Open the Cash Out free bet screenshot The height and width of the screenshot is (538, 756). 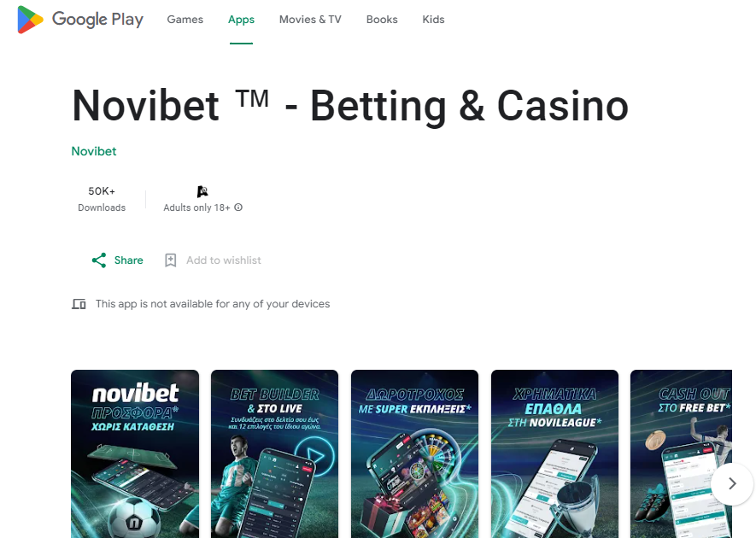click(x=682, y=453)
